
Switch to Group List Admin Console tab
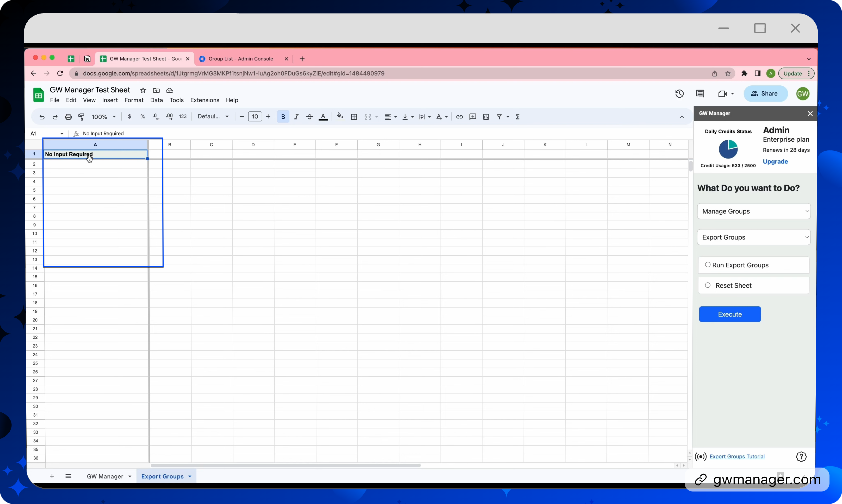240,59
